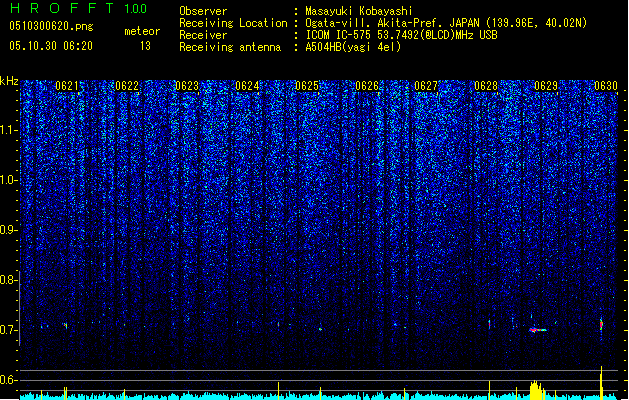
Task: Click the 0621 time marker
Action: [x=67, y=86]
